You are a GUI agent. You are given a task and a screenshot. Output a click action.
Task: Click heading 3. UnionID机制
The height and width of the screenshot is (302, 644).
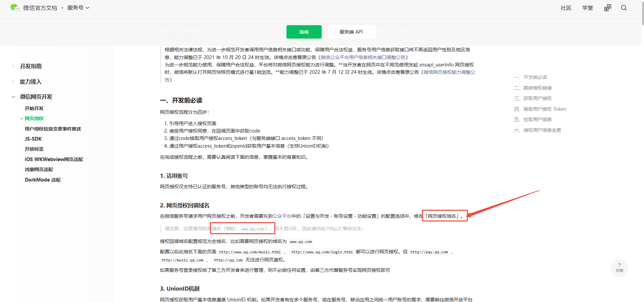pyautogui.click(x=180, y=289)
